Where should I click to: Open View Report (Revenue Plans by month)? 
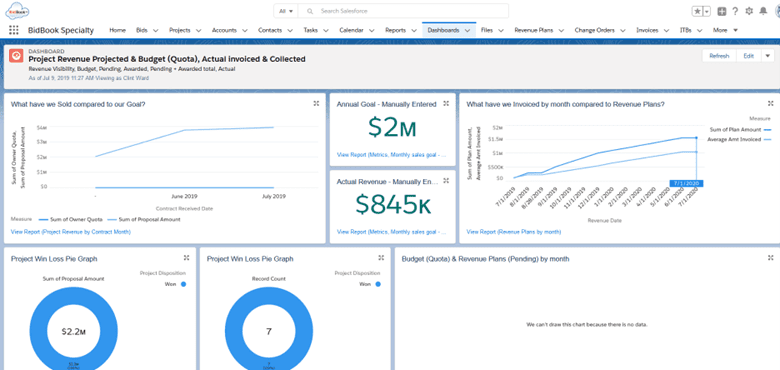click(513, 232)
